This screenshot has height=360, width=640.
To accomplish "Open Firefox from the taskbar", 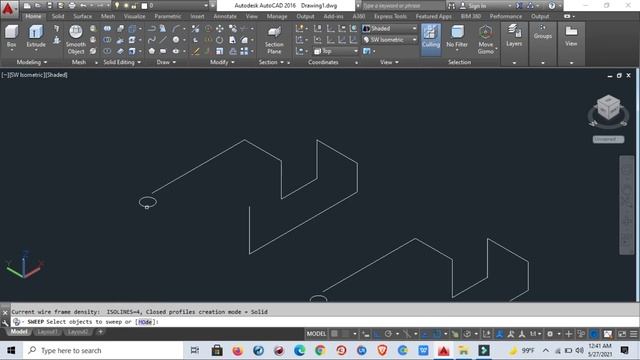I will point(238,351).
